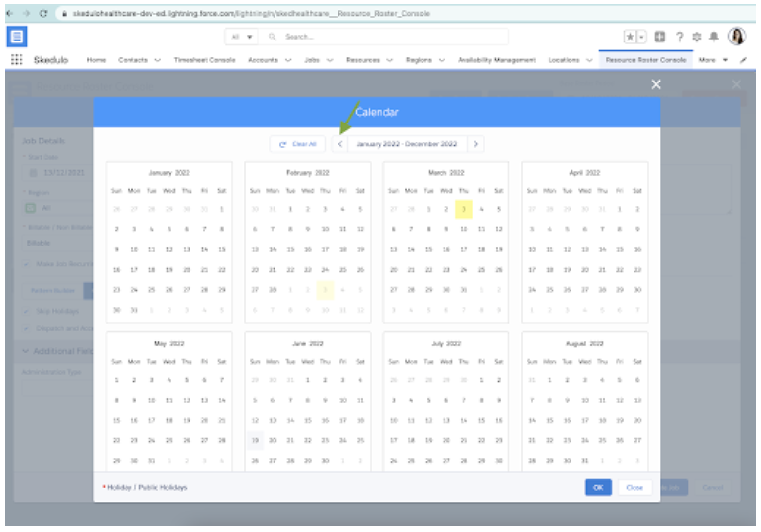Image resolution: width=761 pixels, height=532 pixels.
Task: Expand the Resources tab chevron
Action: (390, 60)
